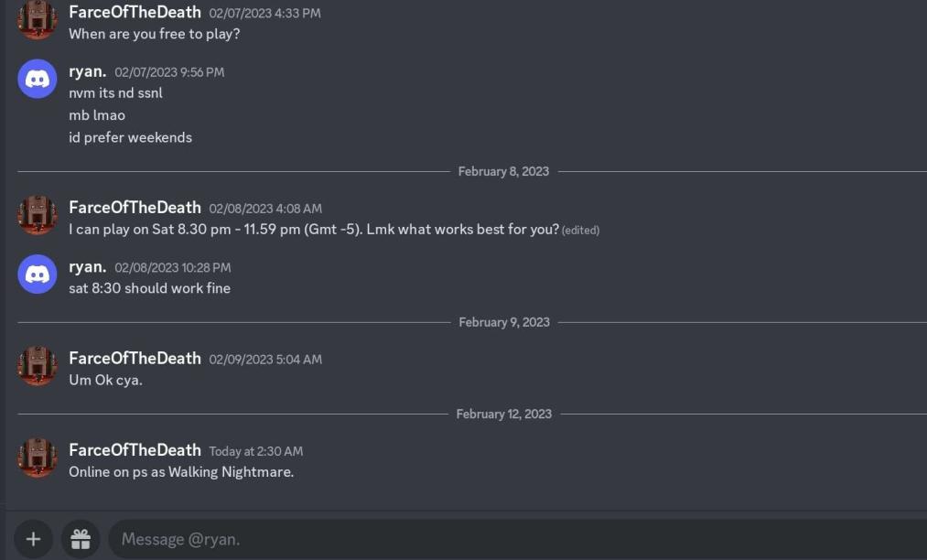The width and height of the screenshot is (927, 560).
Task: Click the February 12, 2023 date divider
Action: point(503,414)
